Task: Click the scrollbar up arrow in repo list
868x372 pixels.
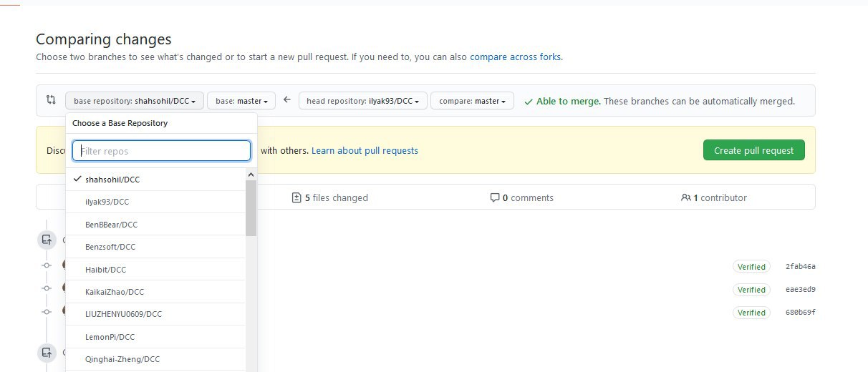Action: pyautogui.click(x=251, y=175)
